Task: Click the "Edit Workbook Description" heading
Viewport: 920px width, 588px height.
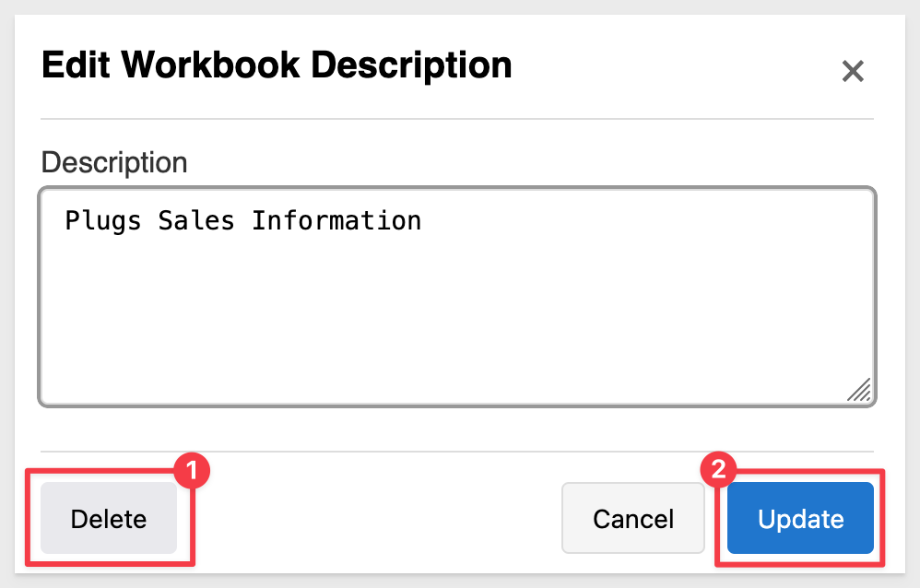Action: pos(277,65)
